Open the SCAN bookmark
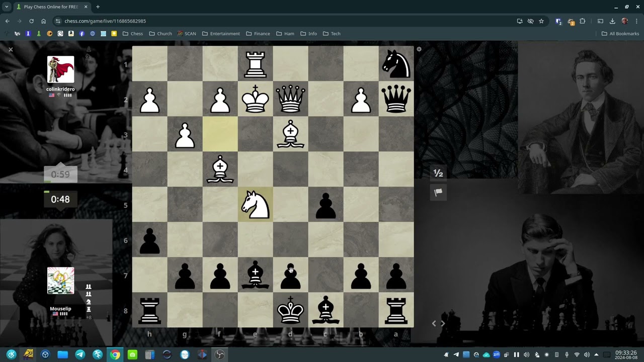 pyautogui.click(x=187, y=34)
